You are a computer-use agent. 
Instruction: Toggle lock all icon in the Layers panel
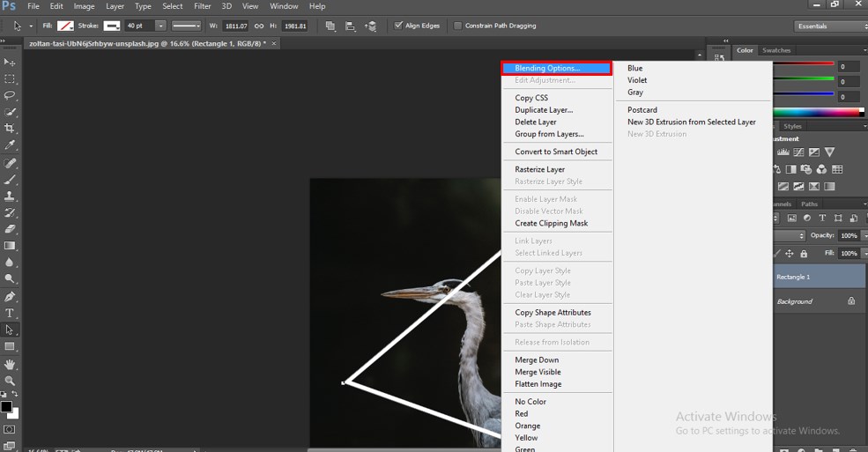pyautogui.click(x=804, y=254)
